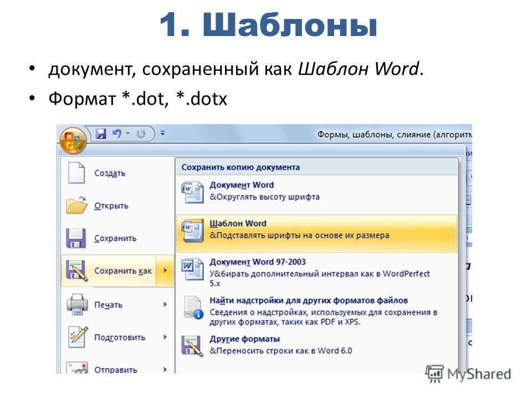Open the round Office button menu

pyautogui.click(x=73, y=140)
